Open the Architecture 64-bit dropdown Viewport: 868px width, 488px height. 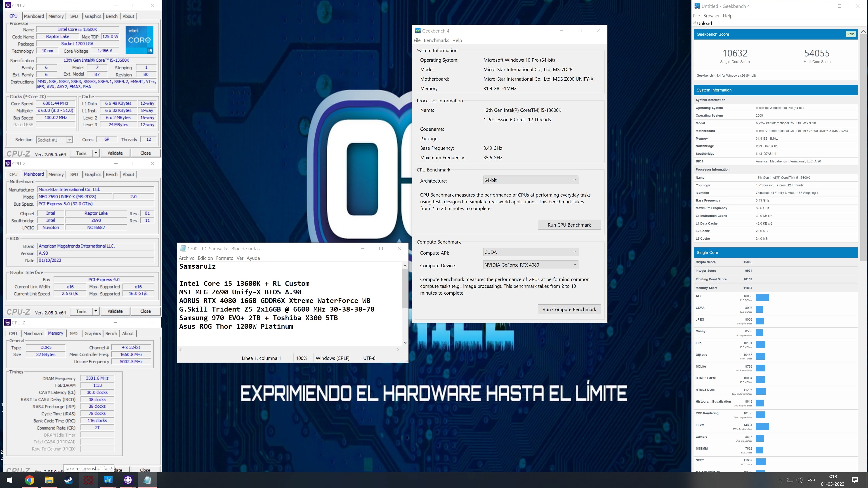point(531,180)
